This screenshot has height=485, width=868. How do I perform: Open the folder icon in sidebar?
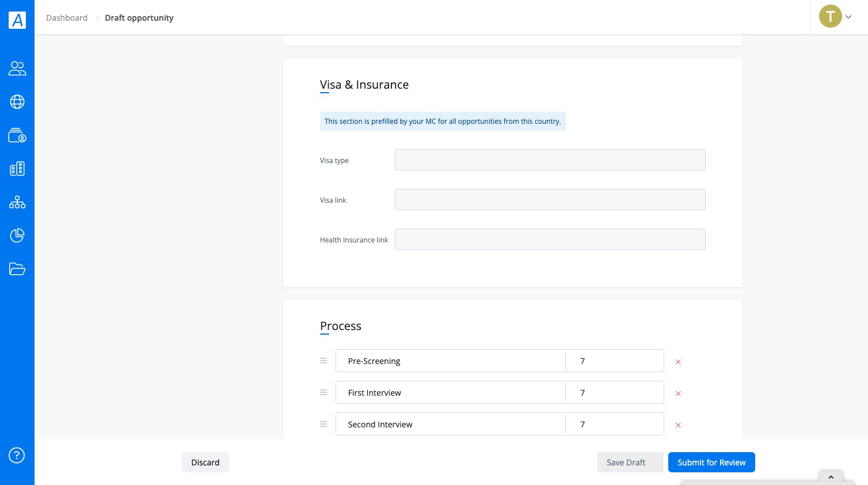click(x=17, y=269)
